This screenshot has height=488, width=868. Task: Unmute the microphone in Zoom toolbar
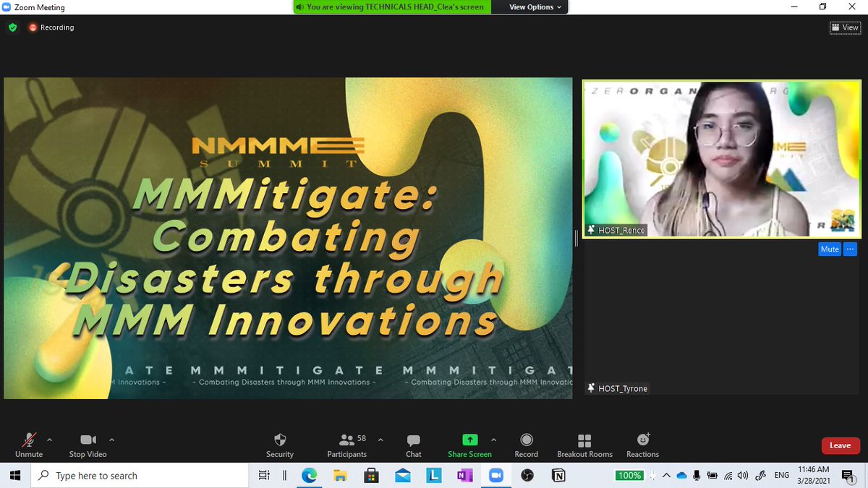29,445
